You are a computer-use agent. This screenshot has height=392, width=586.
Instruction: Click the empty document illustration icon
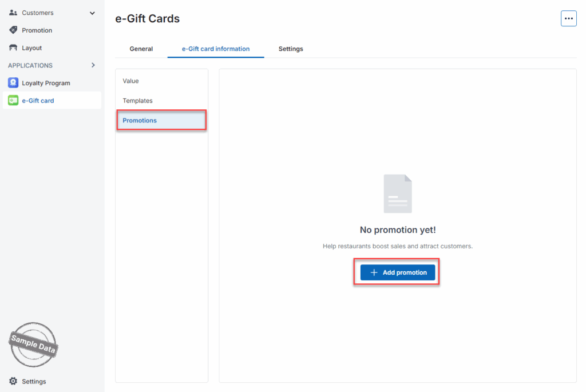coord(397,194)
